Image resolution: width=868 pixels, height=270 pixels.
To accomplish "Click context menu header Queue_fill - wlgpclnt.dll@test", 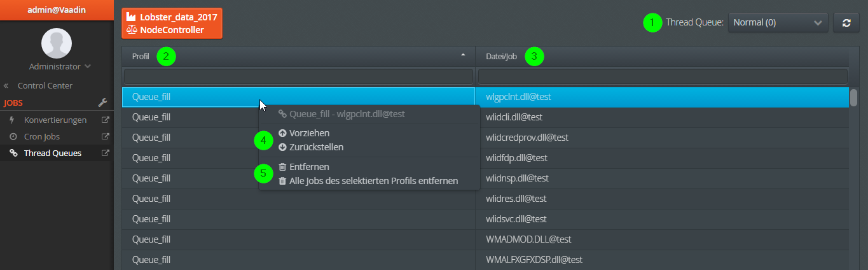I will [x=347, y=114].
